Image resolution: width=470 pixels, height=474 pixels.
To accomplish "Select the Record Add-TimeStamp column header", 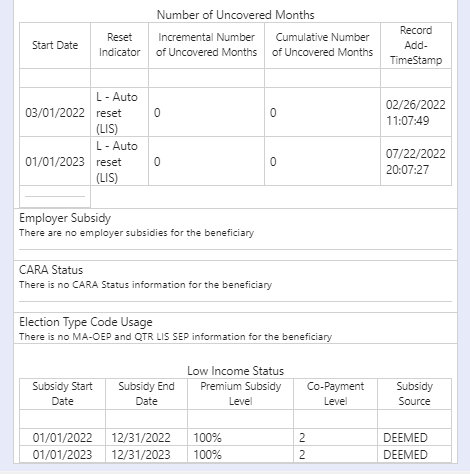I will coord(416,45).
